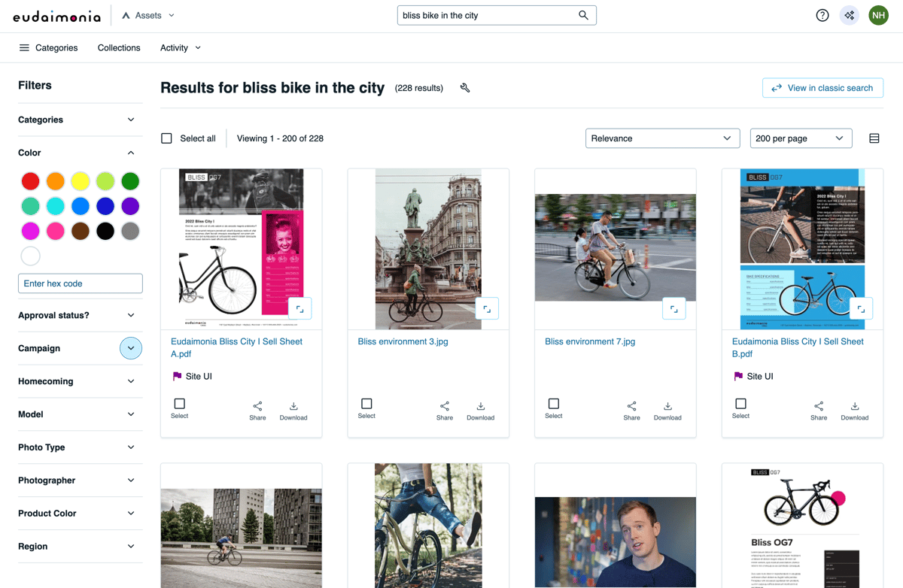903x588 pixels.
Task: Open the wrench tool beside results count
Action: (465, 88)
